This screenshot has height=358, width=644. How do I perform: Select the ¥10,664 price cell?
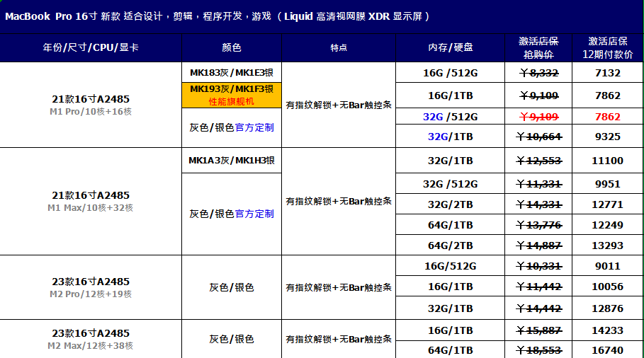pyautogui.click(x=538, y=137)
